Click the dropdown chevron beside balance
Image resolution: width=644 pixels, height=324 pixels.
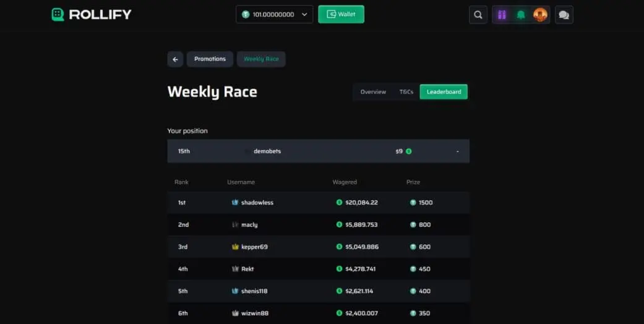click(x=304, y=14)
